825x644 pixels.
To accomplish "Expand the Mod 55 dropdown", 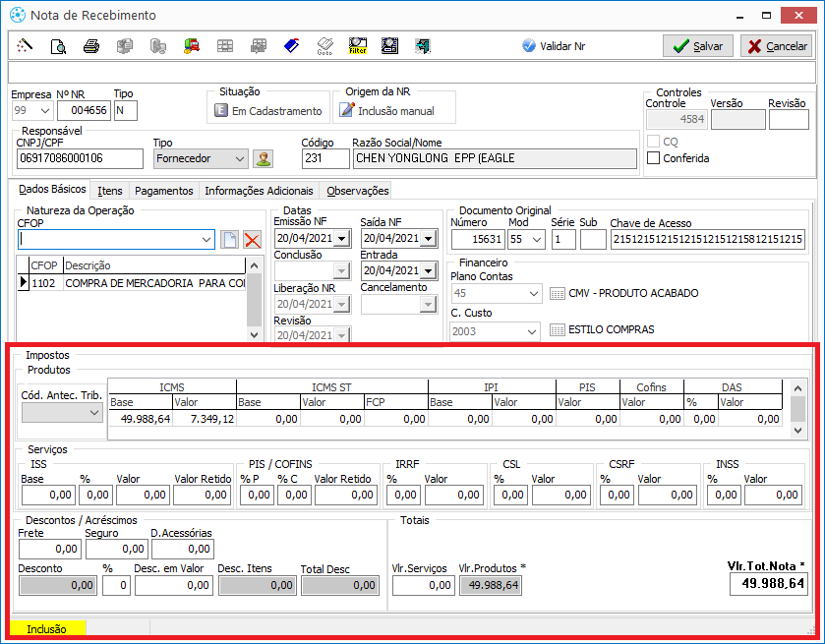I will [x=537, y=239].
